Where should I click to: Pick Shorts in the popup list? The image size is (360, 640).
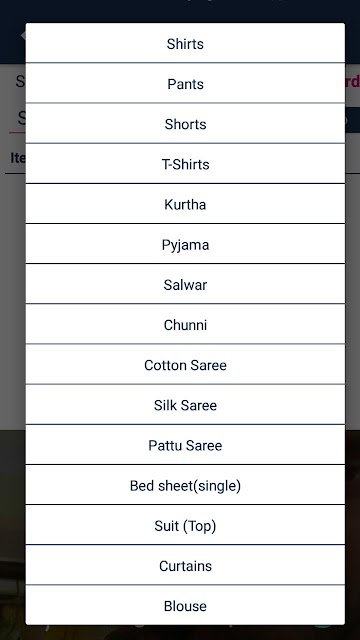(185, 124)
